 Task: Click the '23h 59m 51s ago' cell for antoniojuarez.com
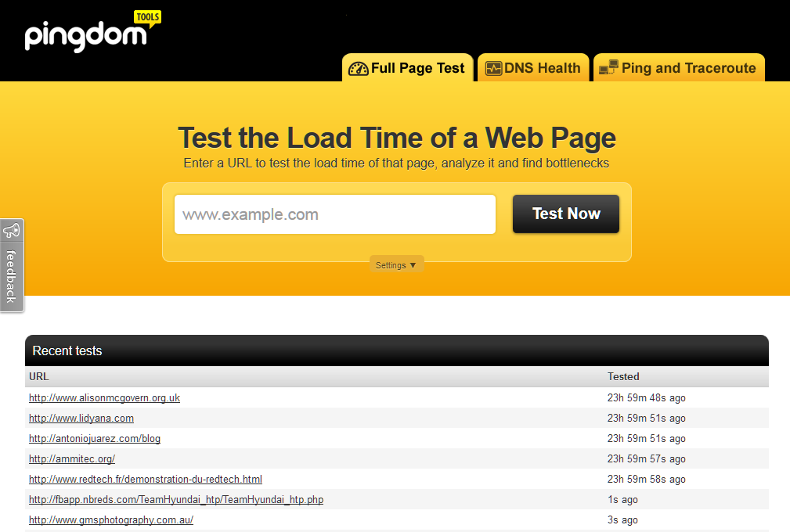(647, 438)
